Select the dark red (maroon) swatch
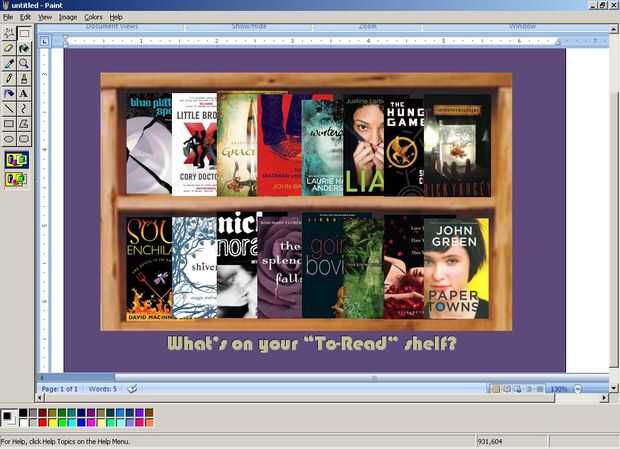 pyautogui.click(x=43, y=412)
